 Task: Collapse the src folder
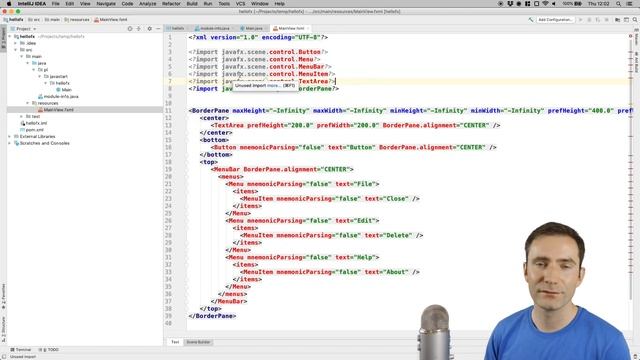click(16, 50)
